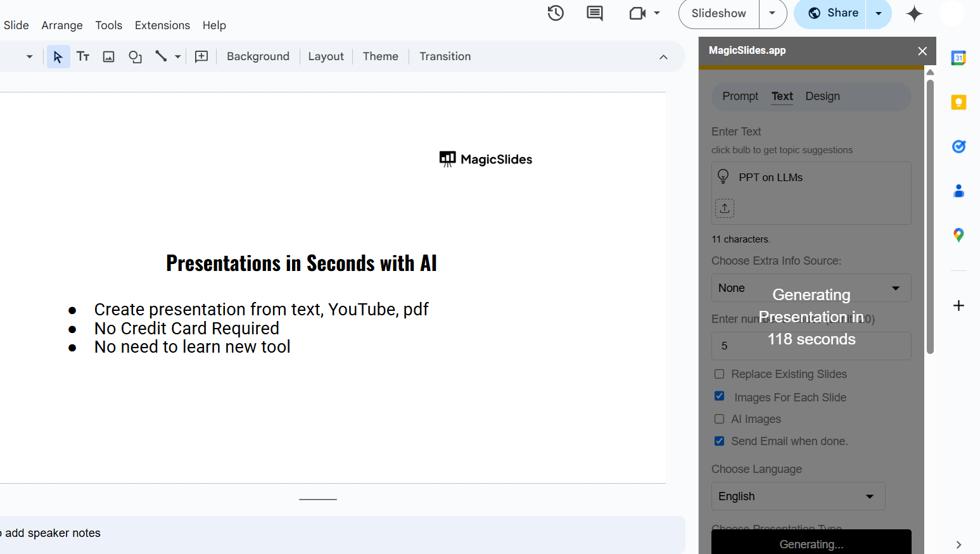Screen dimensions: 980x554
Task: Toggle the AI Images checkbox
Action: pos(720,419)
